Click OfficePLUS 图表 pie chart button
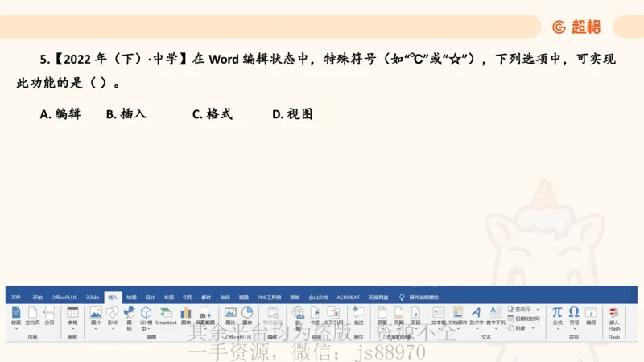The height and width of the screenshot is (362, 644). (247, 316)
